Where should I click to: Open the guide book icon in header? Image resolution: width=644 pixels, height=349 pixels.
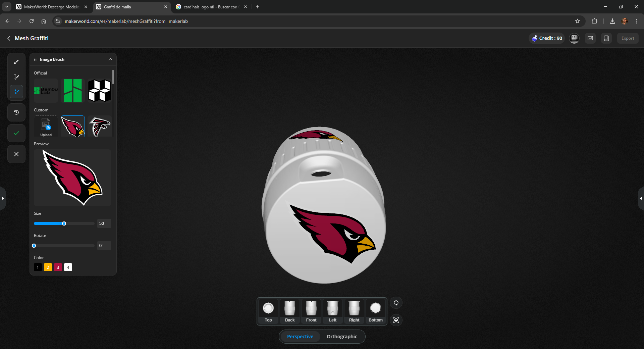coord(606,38)
